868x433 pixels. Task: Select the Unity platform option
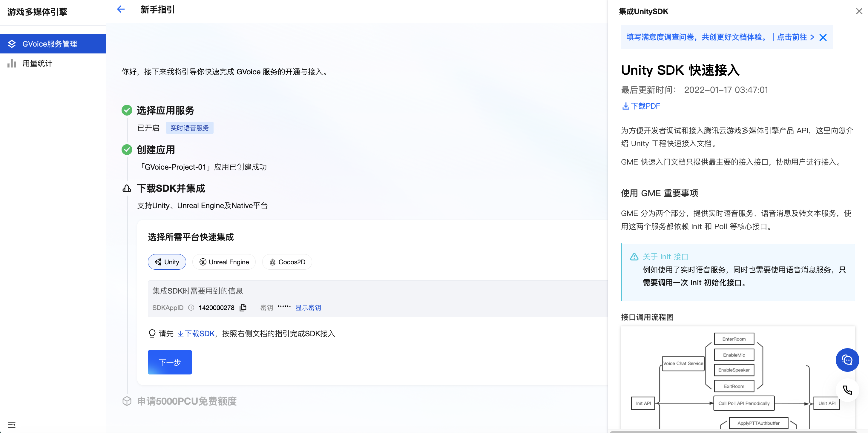[x=167, y=262]
